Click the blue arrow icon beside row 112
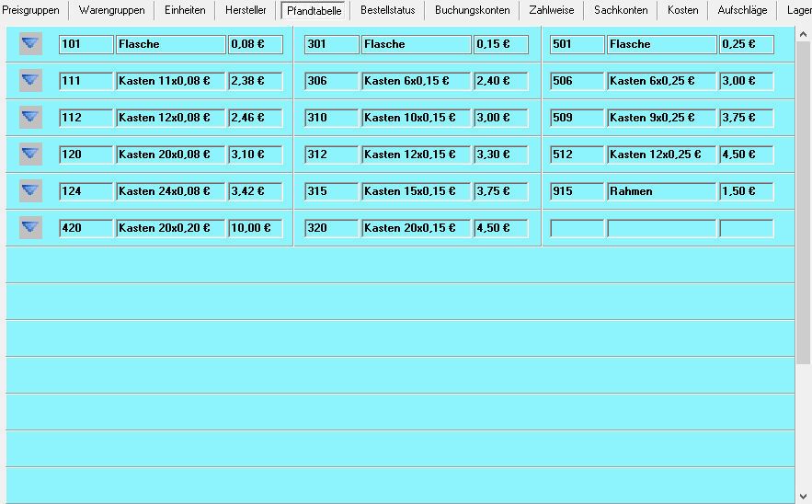The height and width of the screenshot is (504, 812). (x=30, y=118)
